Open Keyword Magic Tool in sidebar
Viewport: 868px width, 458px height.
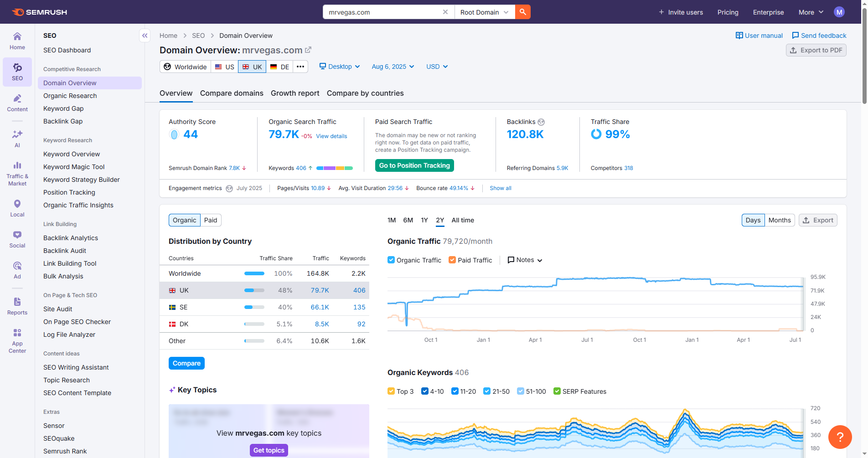(74, 167)
